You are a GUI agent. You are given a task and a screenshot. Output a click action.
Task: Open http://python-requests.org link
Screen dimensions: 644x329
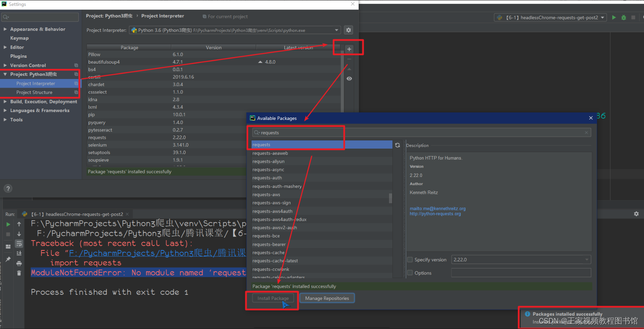pos(435,214)
